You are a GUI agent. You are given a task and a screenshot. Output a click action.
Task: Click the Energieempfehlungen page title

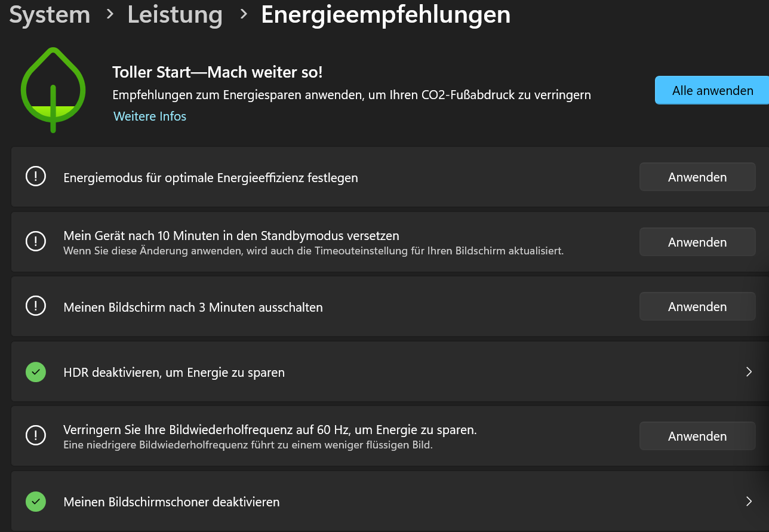tap(386, 15)
